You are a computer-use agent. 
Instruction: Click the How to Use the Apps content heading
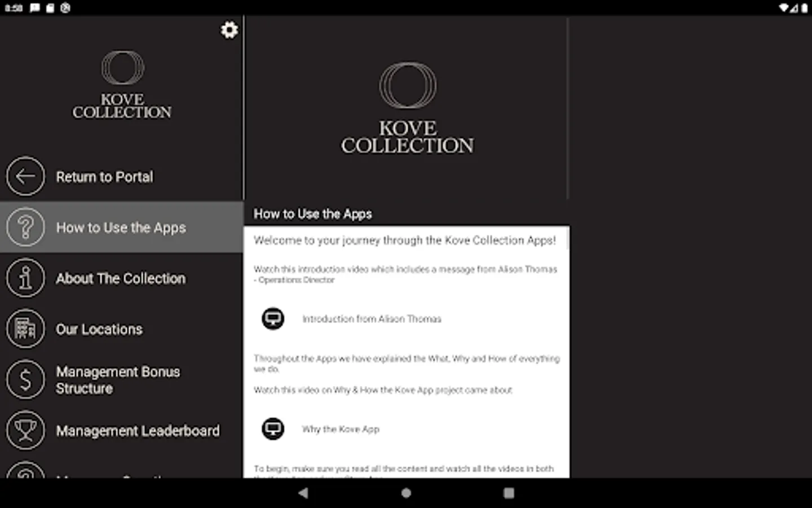pos(312,214)
